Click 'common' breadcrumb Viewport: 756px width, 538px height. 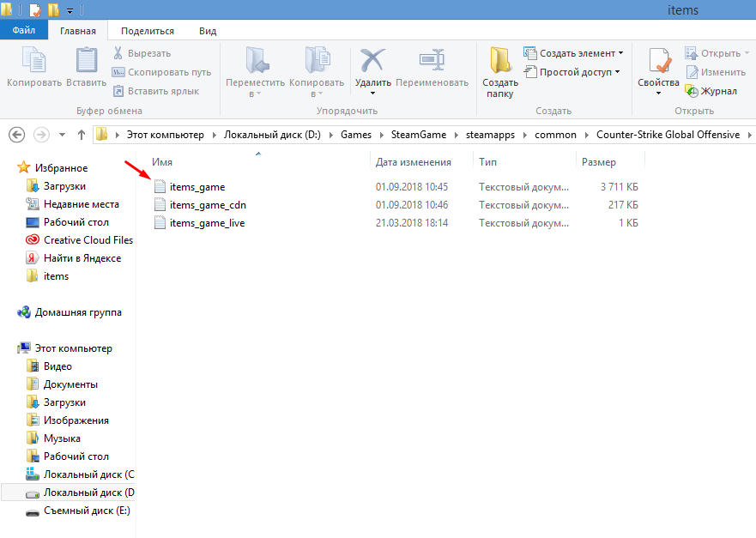click(555, 135)
